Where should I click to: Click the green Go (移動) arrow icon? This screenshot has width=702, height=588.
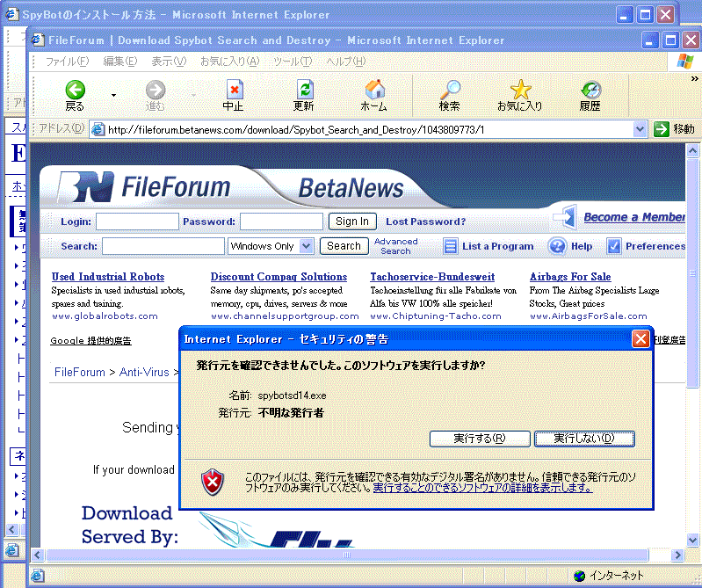[x=661, y=129]
